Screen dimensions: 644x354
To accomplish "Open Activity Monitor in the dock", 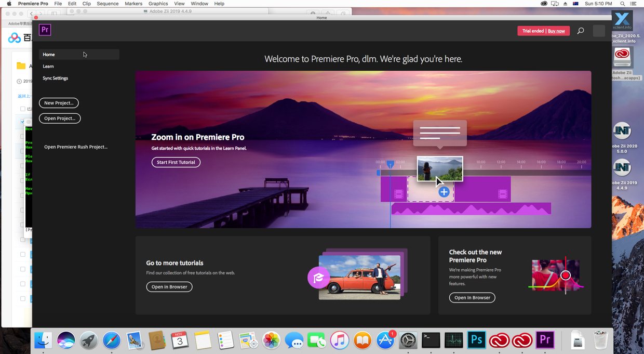I will [x=454, y=340].
